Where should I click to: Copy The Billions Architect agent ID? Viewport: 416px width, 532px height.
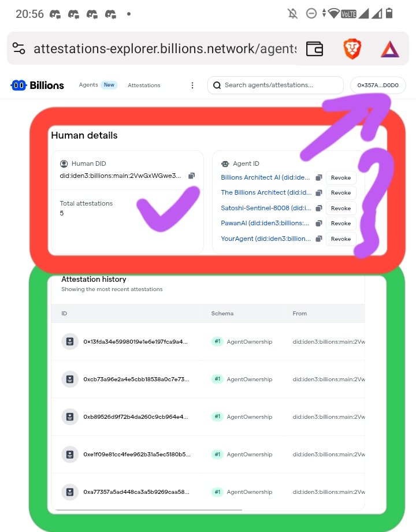[x=318, y=193]
